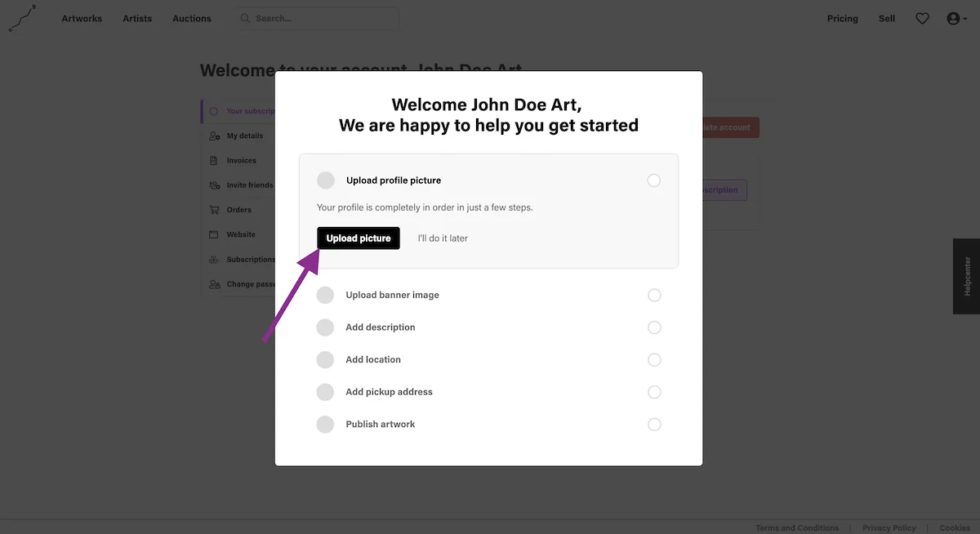Screen dimensions: 980x534
Task: Toggle the Upload banner image completion circle
Action: pos(654,295)
